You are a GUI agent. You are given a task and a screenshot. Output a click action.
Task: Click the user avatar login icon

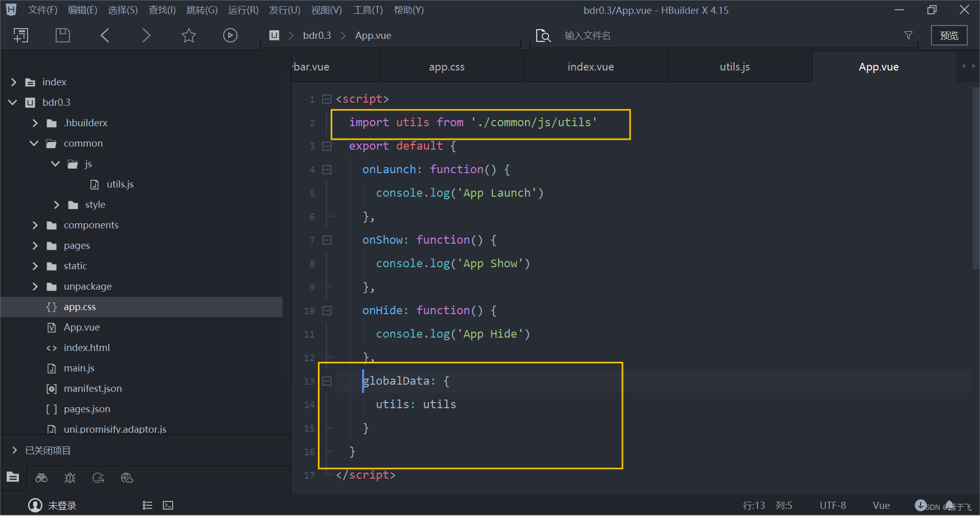pos(35,505)
